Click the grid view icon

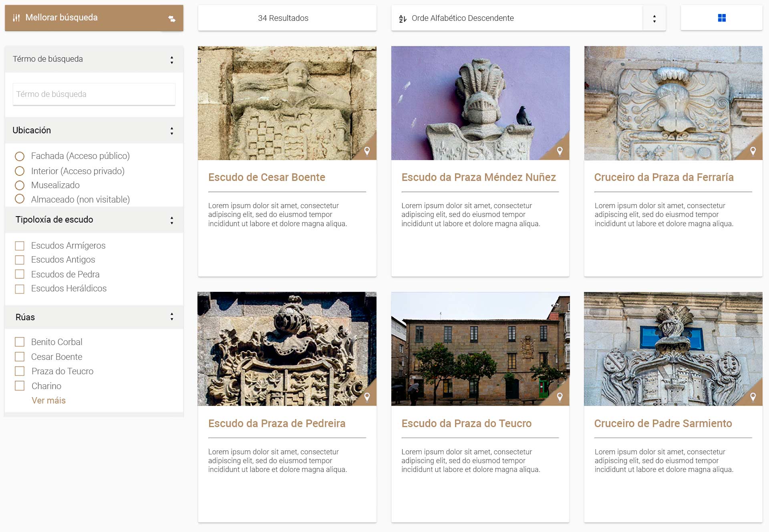coord(722,18)
